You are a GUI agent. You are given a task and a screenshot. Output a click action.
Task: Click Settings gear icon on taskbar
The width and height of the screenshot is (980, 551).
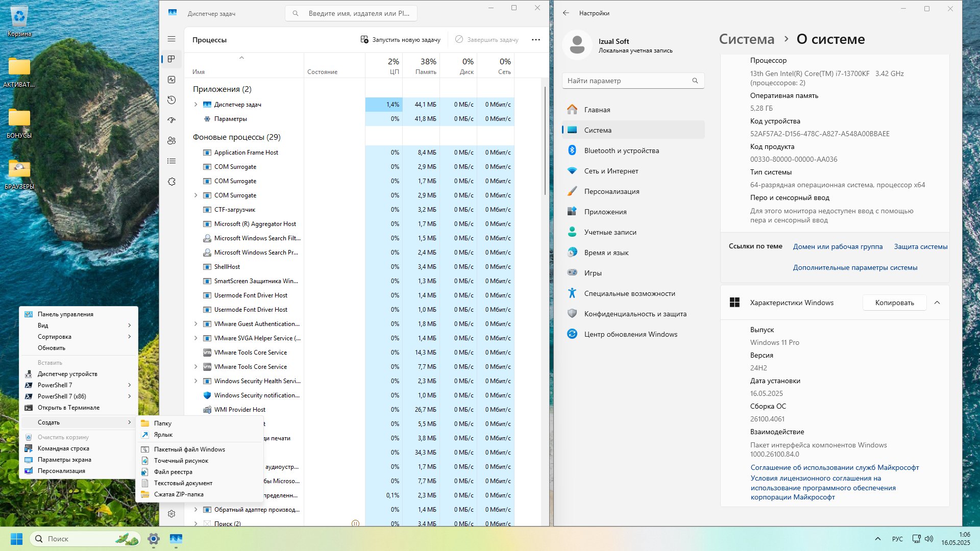154,539
